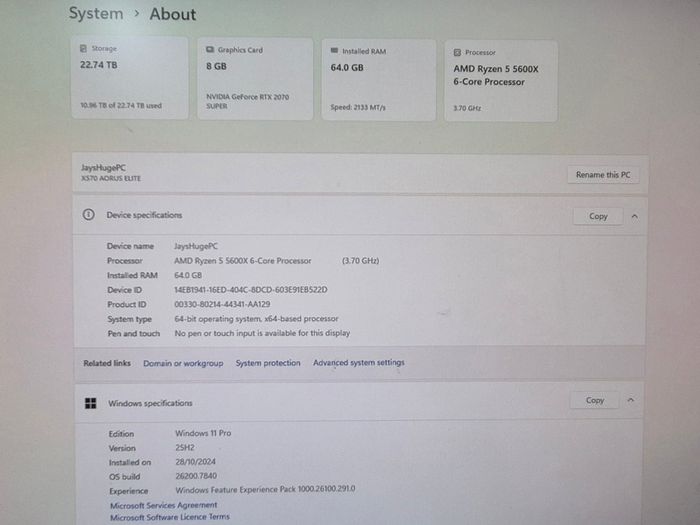Click the Device specifications header text
Screen dimensions: 700x525
coord(144,215)
